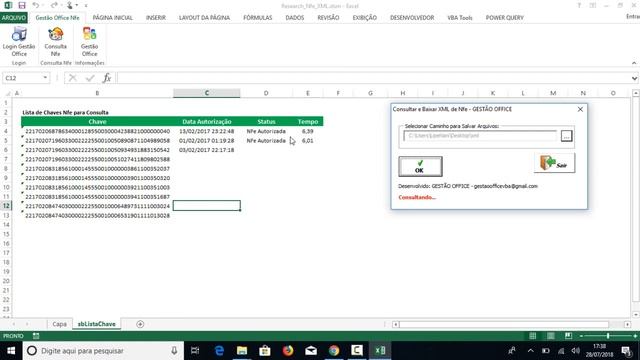640x360 pixels.
Task: Expand the Name Box dropdown
Action: [x=45, y=78]
